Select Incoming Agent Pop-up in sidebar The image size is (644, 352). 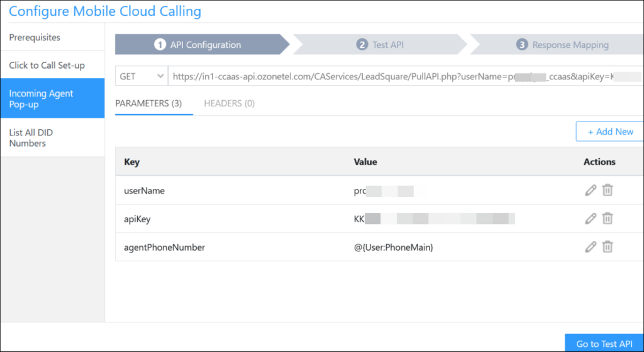pos(53,98)
